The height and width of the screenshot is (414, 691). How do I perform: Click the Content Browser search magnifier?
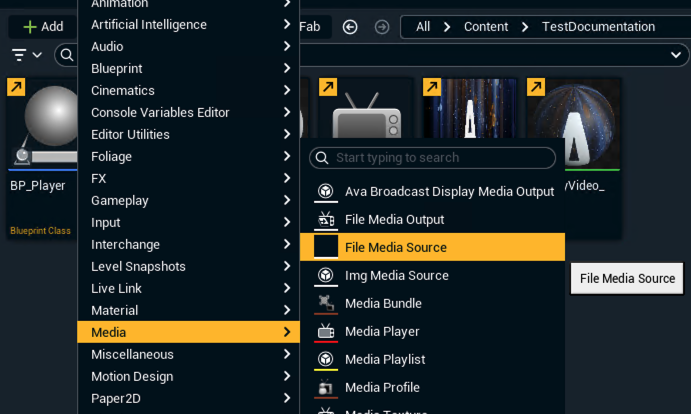[x=67, y=55]
